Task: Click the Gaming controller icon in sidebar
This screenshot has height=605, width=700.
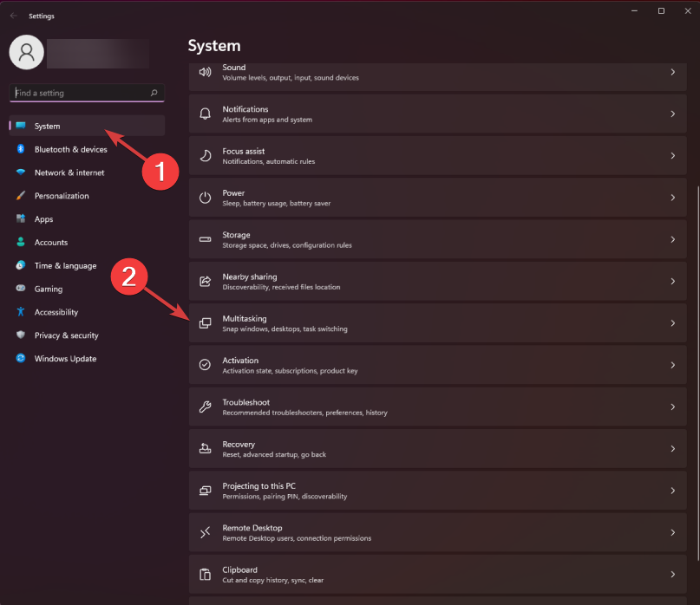Action: pos(20,289)
